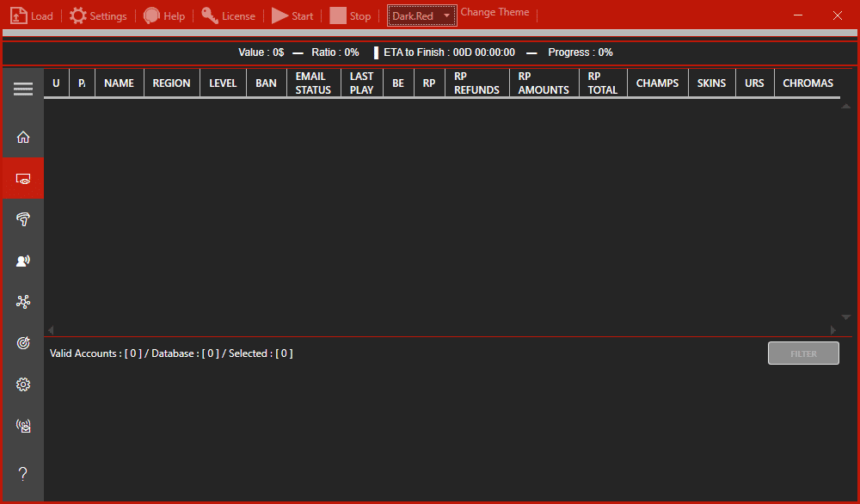Click the table scroll down arrow
Image resolution: width=860 pixels, height=504 pixels.
tap(845, 317)
